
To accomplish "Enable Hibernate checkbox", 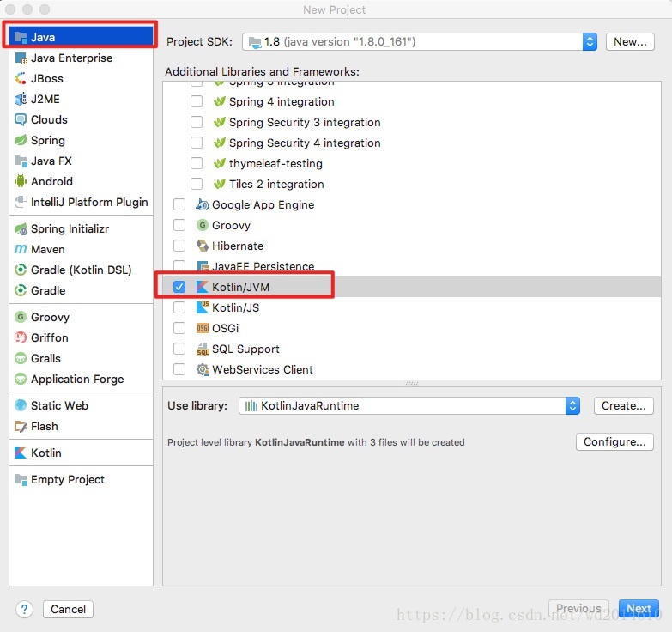I will point(179,246).
